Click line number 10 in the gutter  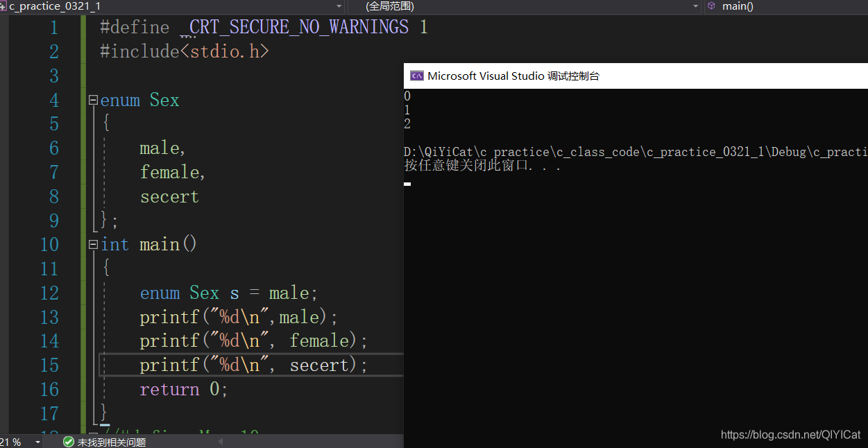pyautogui.click(x=49, y=245)
